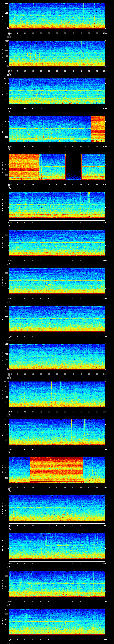Click the red burst ending the 11:17 spectrogram
The image size is (114, 644).
coord(98,129)
